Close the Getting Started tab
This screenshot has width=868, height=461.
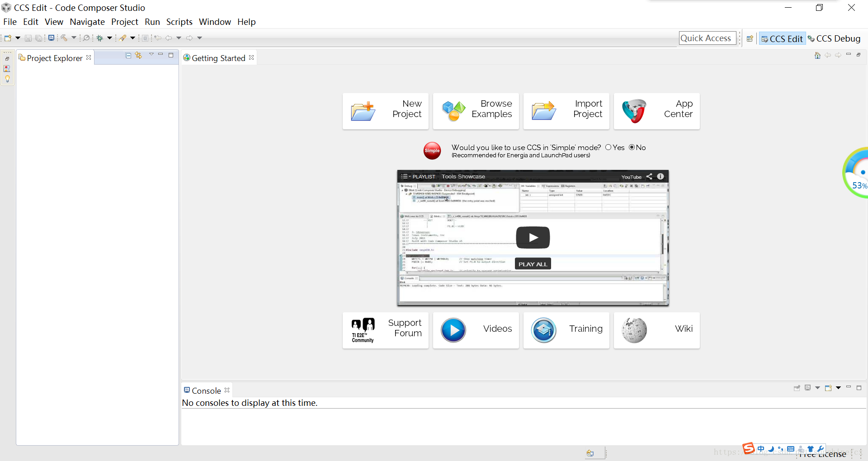pyautogui.click(x=251, y=57)
